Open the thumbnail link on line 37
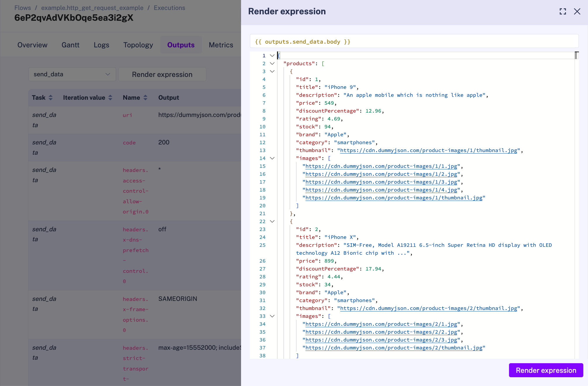Viewport: 588px width, 386px height. coord(394,348)
